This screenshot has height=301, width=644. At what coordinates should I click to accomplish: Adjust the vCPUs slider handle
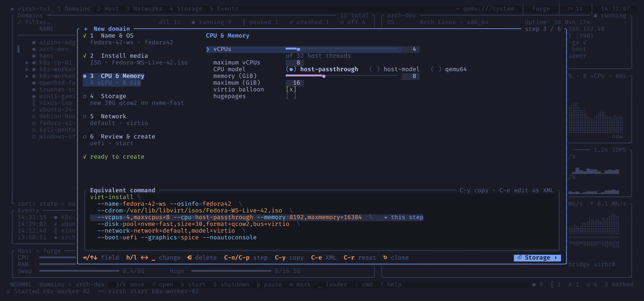point(298,49)
